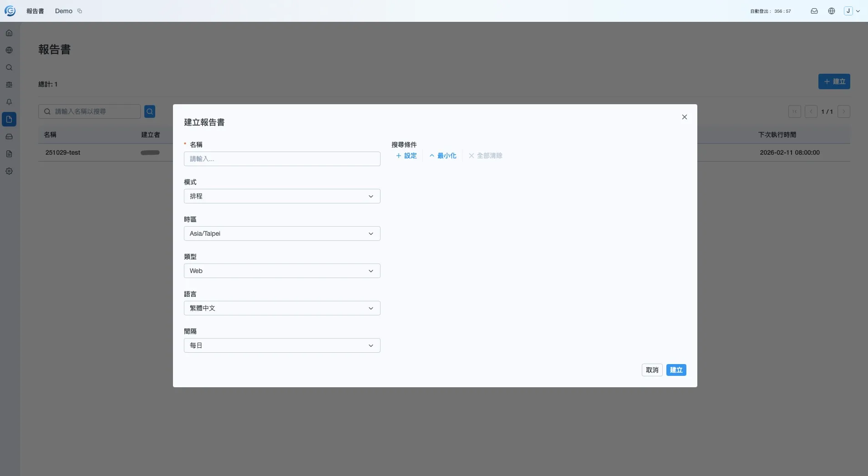
Task: Click the + 建立 button on reports page
Action: (x=834, y=81)
